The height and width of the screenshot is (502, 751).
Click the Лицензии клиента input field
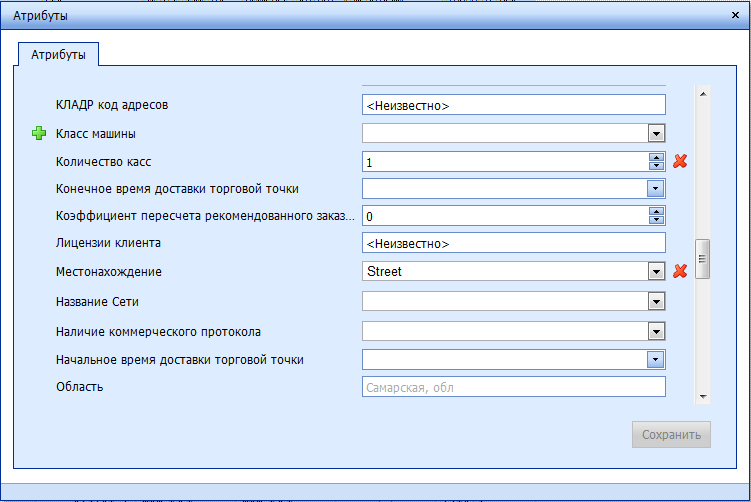tap(513, 243)
